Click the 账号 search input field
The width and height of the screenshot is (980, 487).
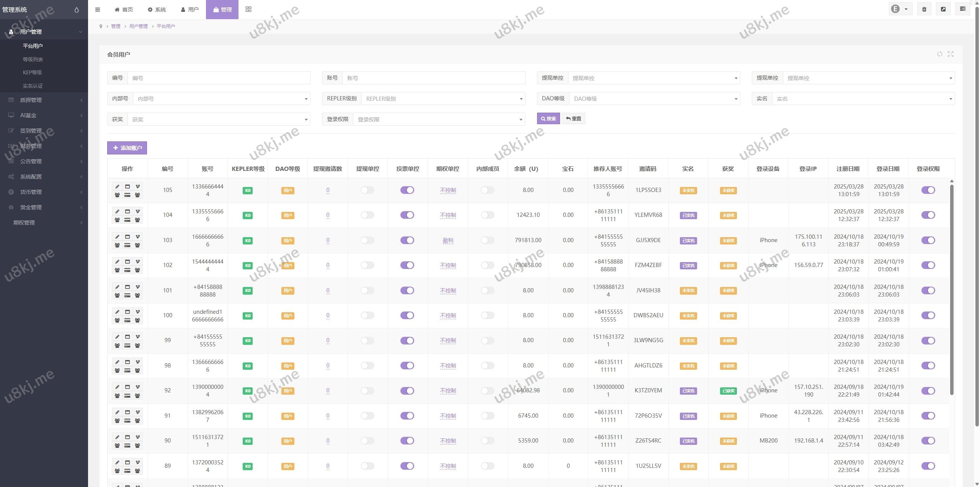[433, 78]
